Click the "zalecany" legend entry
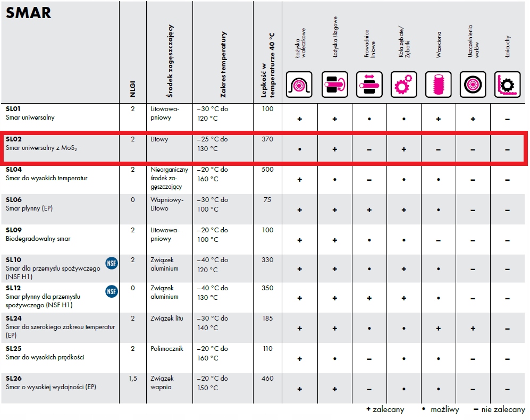 click(x=385, y=409)
